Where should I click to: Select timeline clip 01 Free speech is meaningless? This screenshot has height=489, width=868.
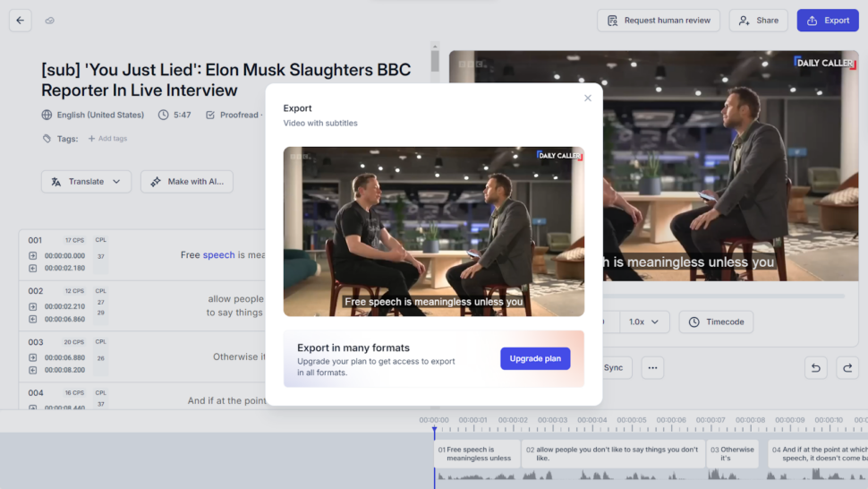point(477,453)
